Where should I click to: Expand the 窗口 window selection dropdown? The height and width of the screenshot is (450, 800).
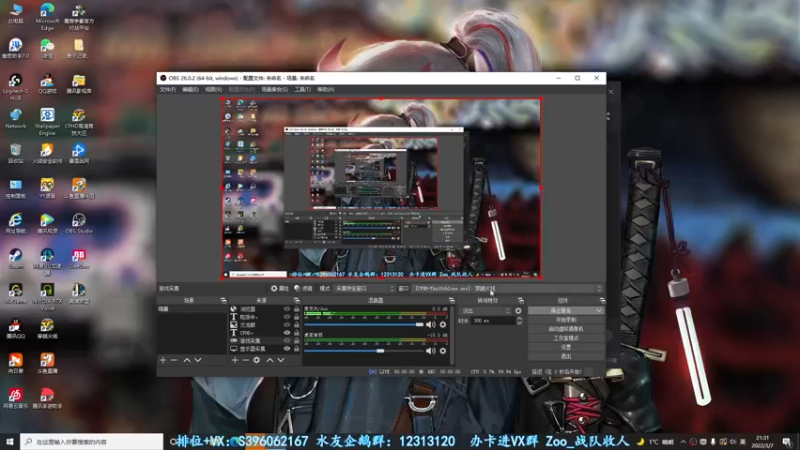(508, 289)
